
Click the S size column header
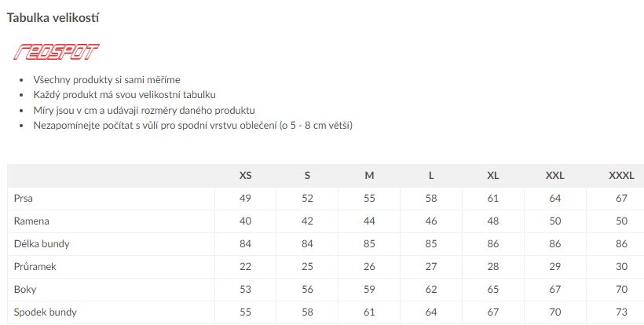coord(307,176)
